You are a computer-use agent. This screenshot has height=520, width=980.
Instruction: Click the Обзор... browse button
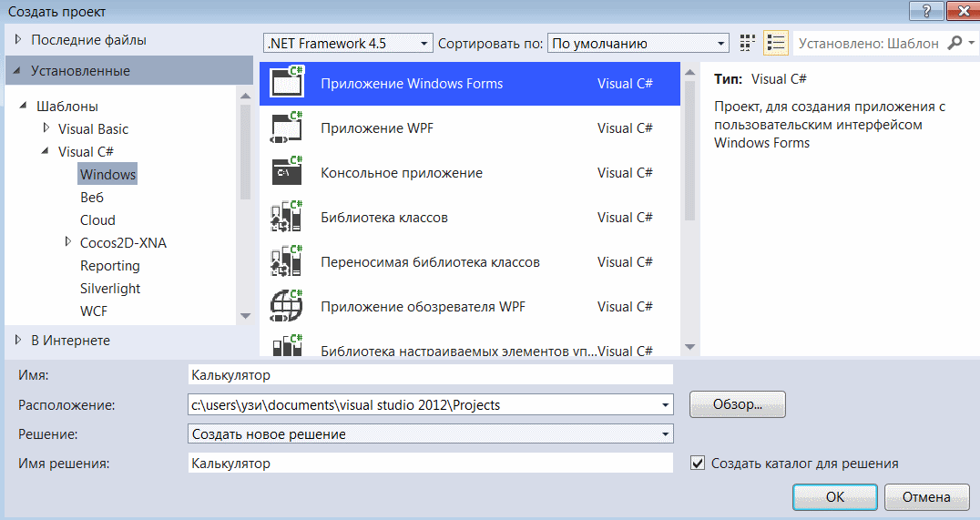pos(738,404)
